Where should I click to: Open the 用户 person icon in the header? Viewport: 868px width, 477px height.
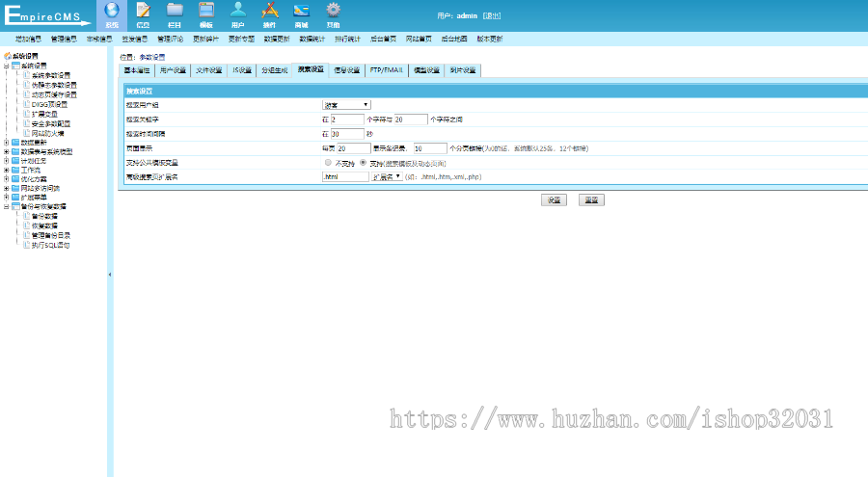(238, 10)
